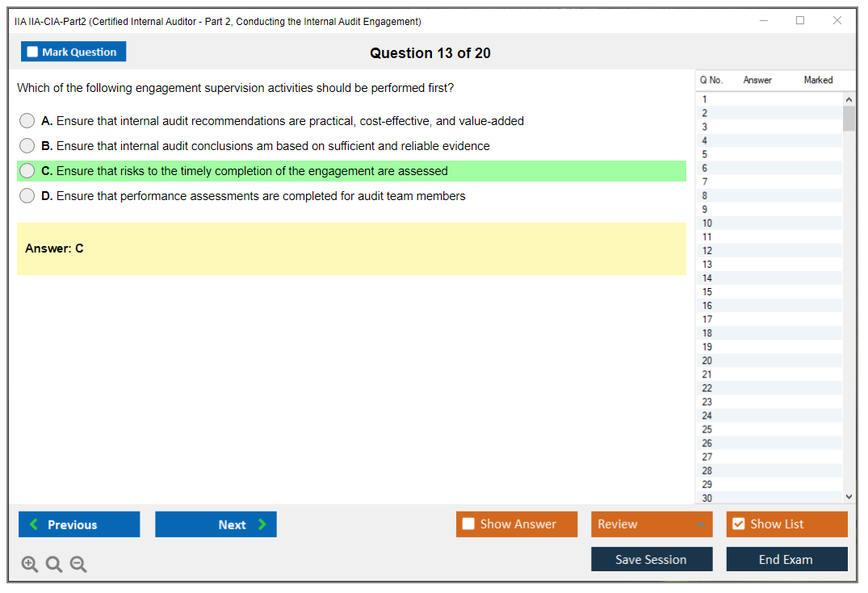Save the current exam session
This screenshot has width=868, height=593.
(x=652, y=560)
